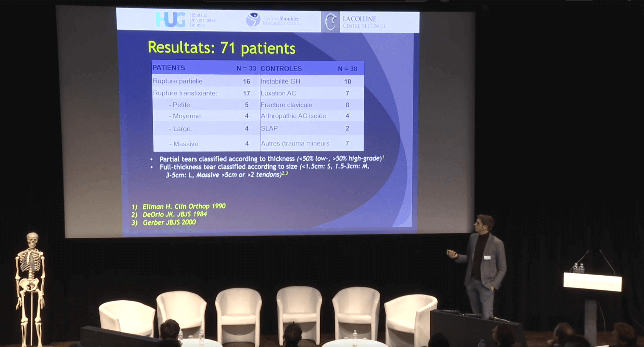Select the "Luxation AC" cell

point(278,93)
